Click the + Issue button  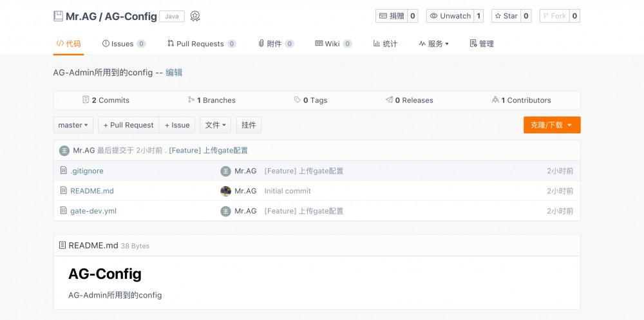click(177, 125)
